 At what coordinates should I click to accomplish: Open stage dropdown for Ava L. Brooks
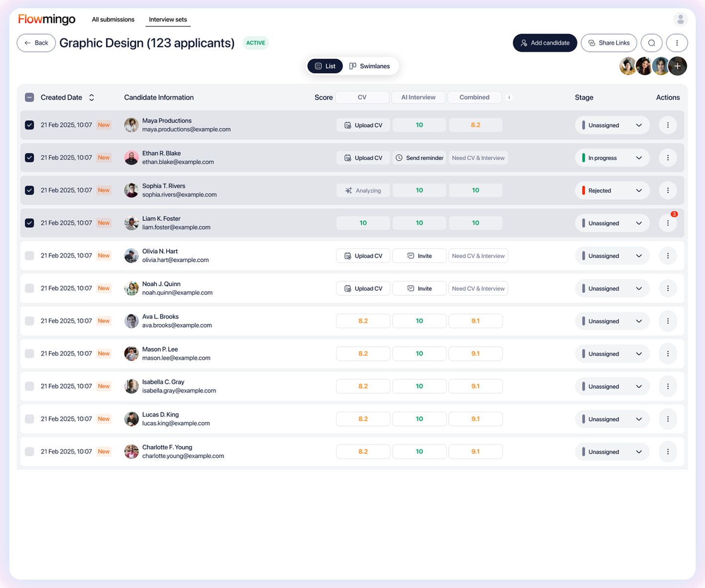(x=612, y=321)
